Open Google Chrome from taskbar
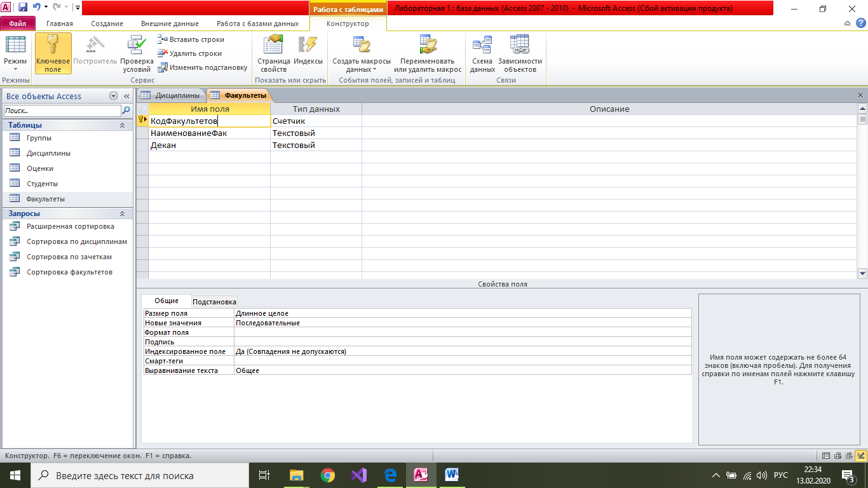 (328, 475)
